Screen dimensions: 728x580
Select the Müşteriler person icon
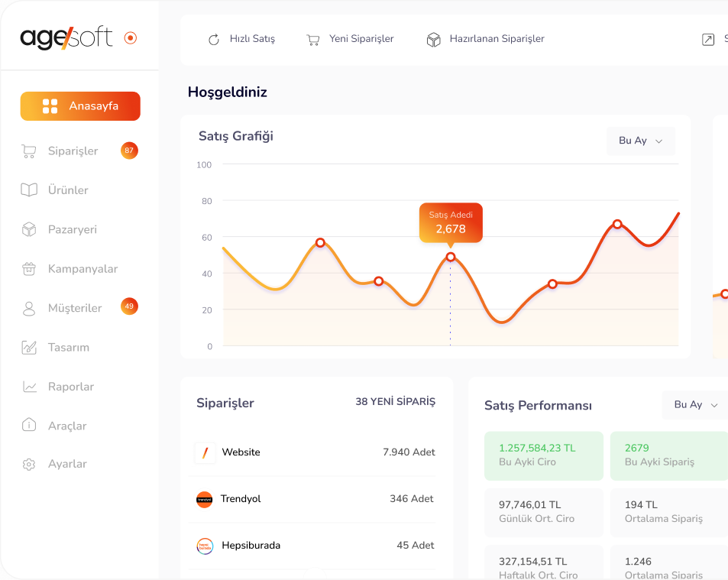(29, 308)
